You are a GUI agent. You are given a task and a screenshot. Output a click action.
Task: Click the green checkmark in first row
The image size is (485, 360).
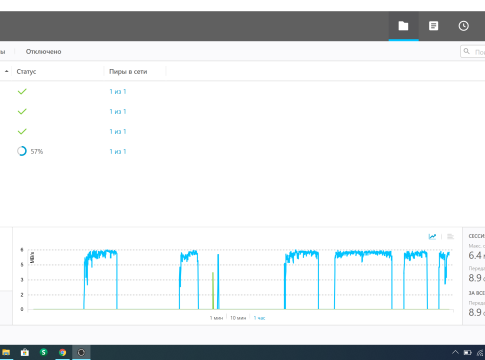point(22,91)
